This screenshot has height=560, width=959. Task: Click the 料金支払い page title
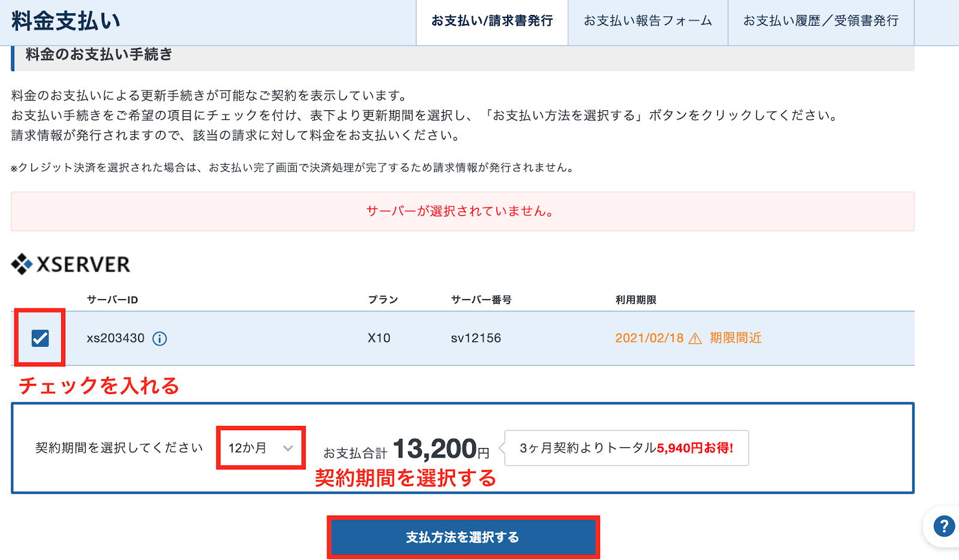coord(66,21)
